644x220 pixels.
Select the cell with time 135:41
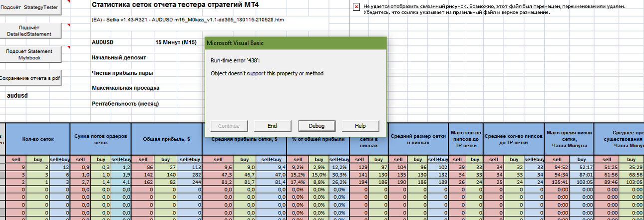click(557, 182)
